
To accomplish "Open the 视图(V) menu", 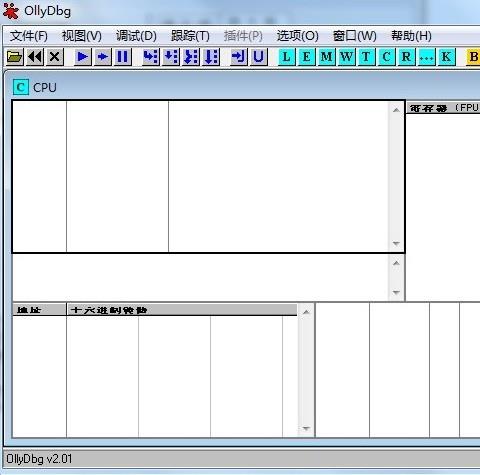I will pos(82,36).
